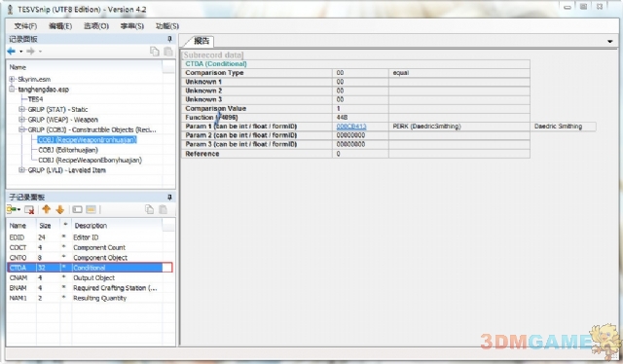This screenshot has width=623, height=364.
Task: Open the 功能(S) menu
Action: point(167,26)
